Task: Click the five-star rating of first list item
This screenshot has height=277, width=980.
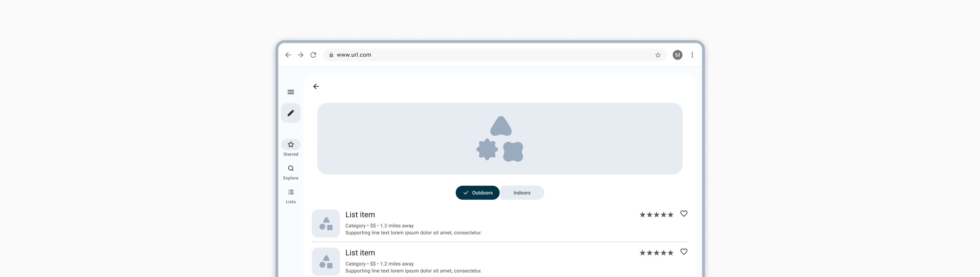Action: 656,215
